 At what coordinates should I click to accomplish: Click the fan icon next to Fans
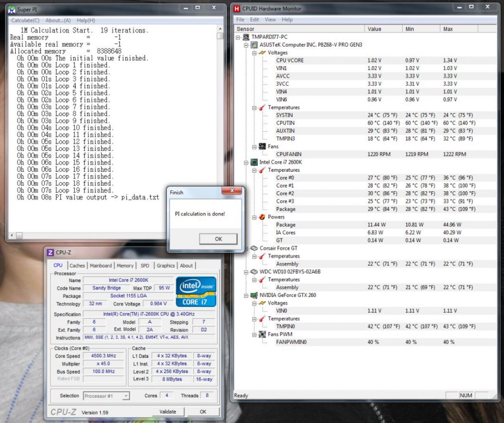262,146
